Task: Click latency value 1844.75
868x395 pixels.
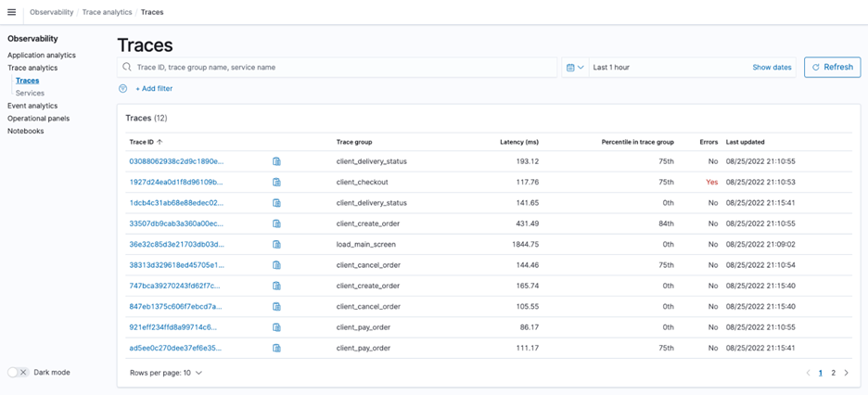Action: (525, 245)
